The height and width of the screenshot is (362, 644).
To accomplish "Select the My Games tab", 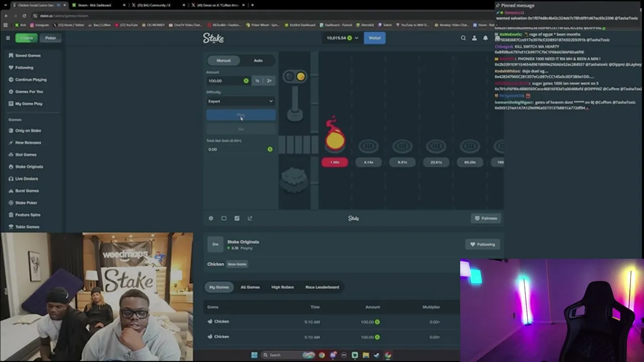I will tap(219, 287).
